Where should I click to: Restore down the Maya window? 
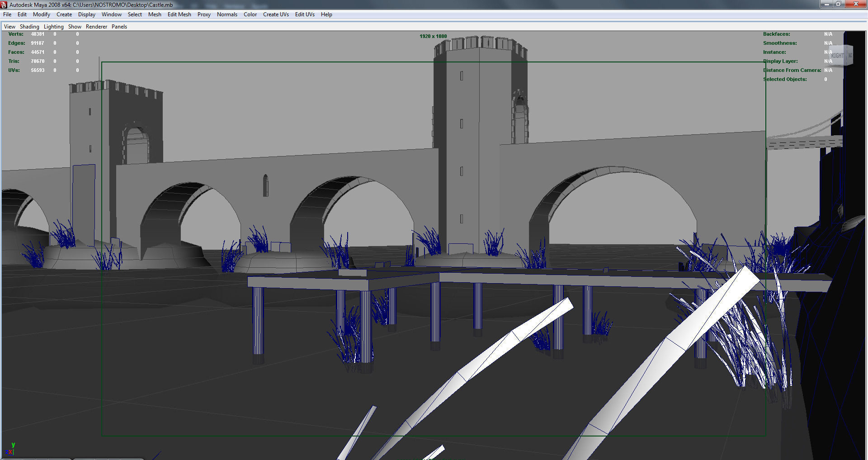pyautogui.click(x=839, y=4)
